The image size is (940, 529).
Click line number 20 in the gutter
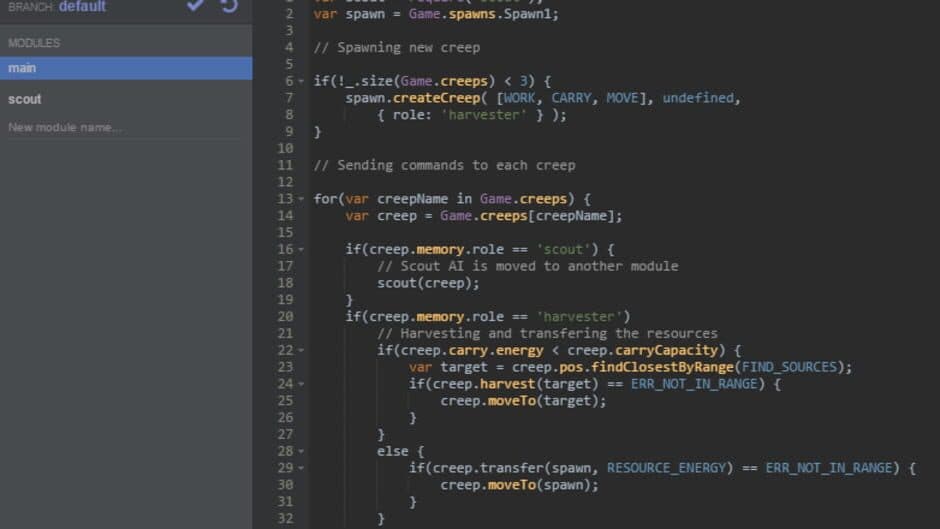[x=285, y=317]
